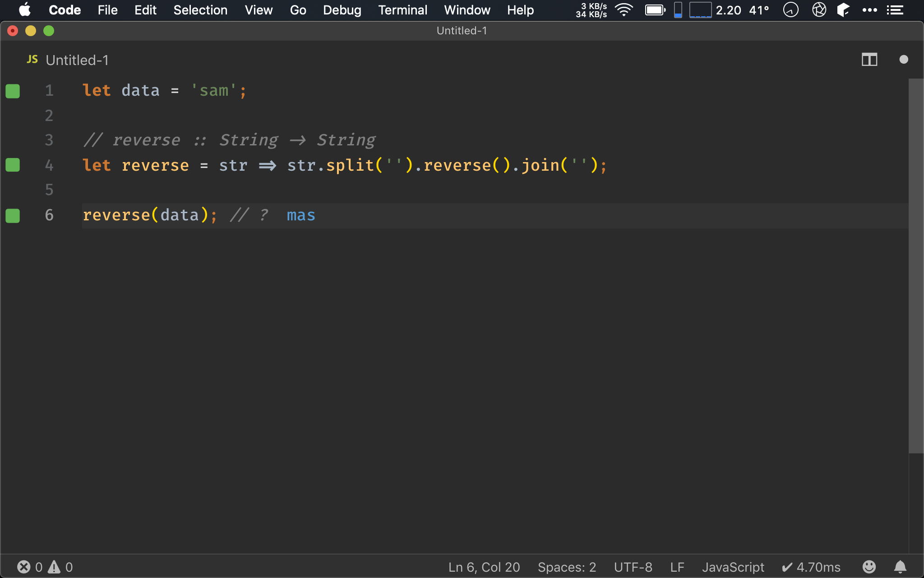This screenshot has height=578, width=924.
Task: Click the smiley feedback icon
Action: point(869,567)
